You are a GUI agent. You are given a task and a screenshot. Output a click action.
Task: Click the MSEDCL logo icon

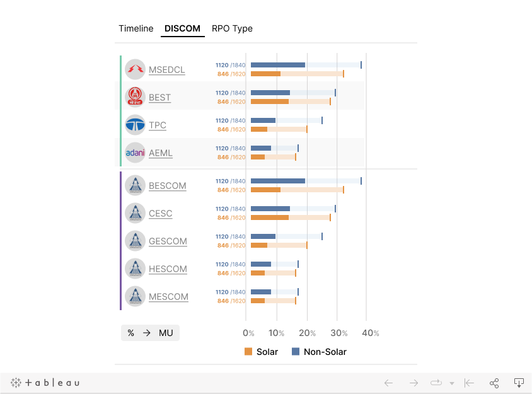point(135,69)
